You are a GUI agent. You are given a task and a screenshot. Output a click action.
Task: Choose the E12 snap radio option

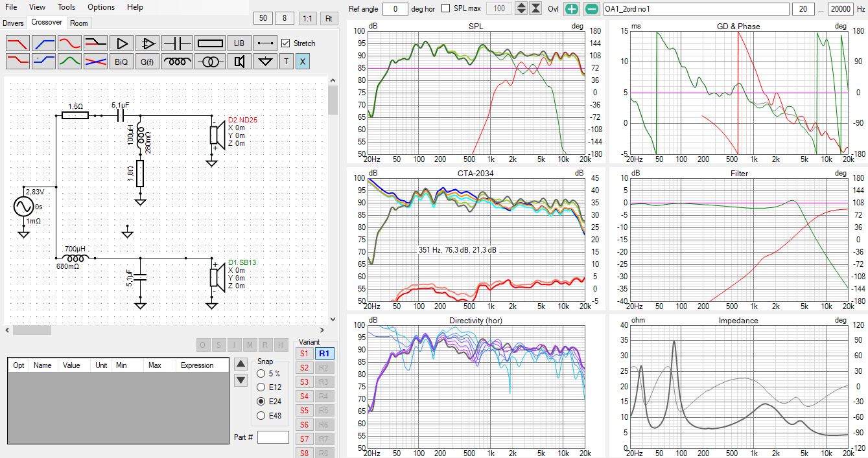(261, 387)
